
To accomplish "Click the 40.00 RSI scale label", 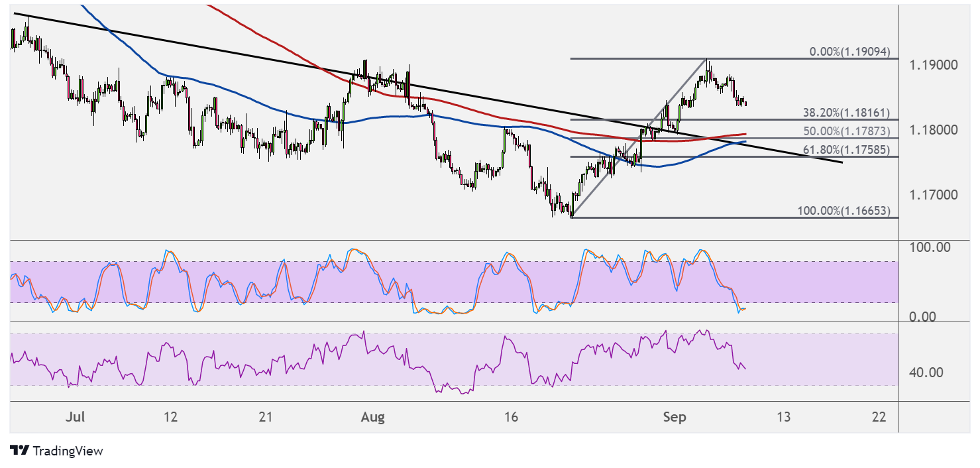I will tap(926, 373).
